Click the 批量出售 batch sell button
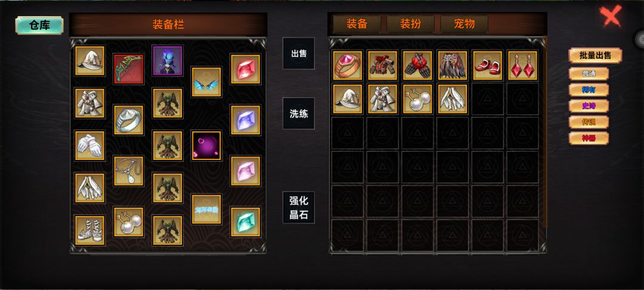 (595, 55)
